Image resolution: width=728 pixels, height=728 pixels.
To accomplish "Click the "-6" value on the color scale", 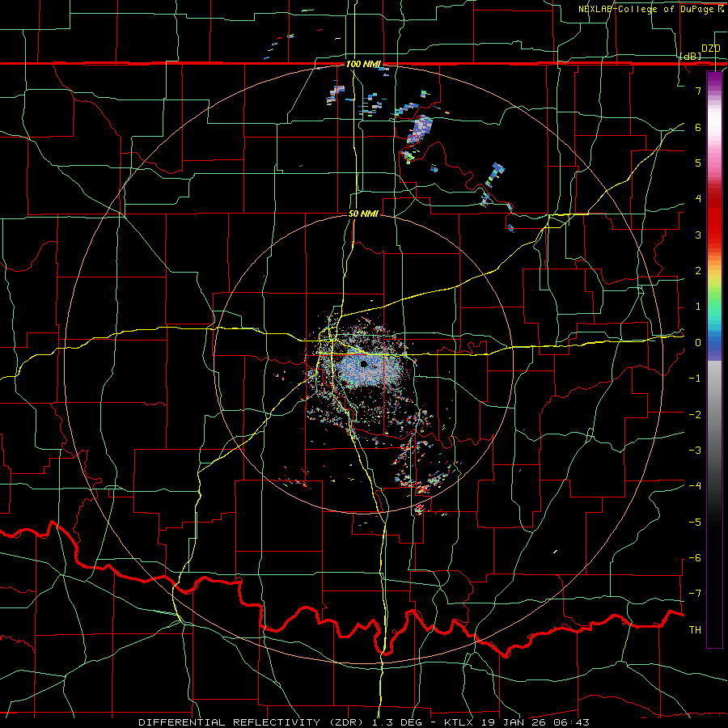I will [695, 557].
